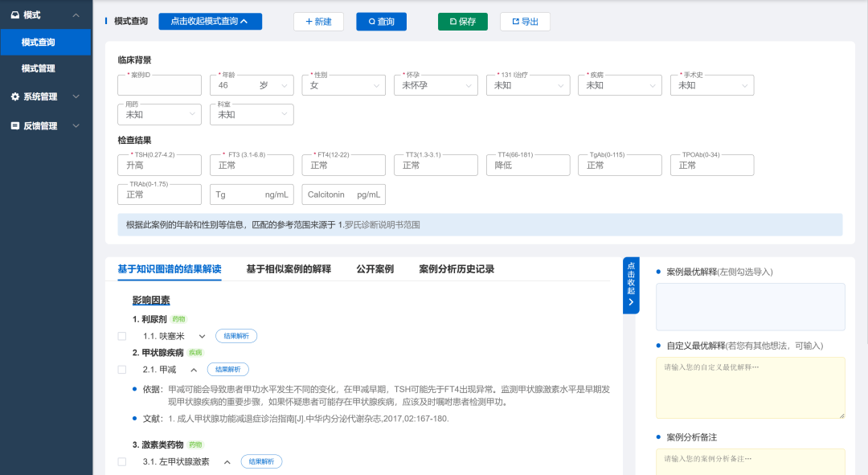Click the TgAb result field
This screenshot has width=868, height=475.
click(620, 166)
